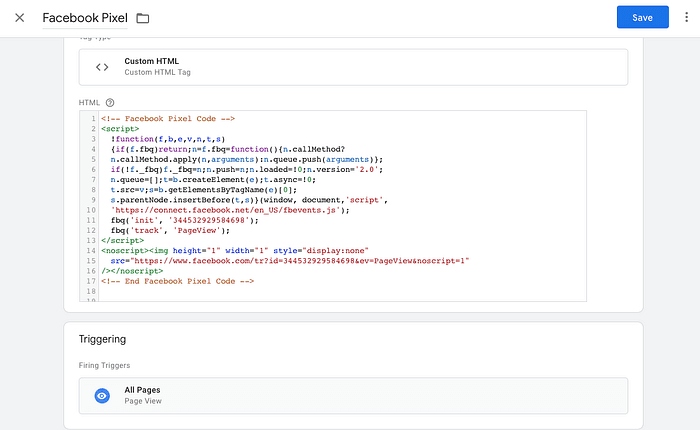700x430 pixels.
Task: Click the if(f.fbq)return line 4
Action: point(228,150)
